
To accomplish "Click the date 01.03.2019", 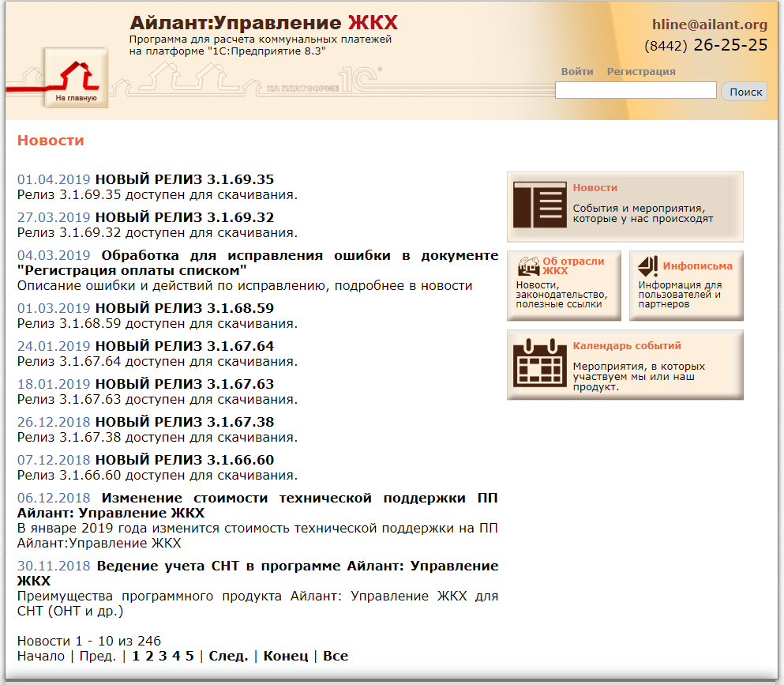I will 54,307.
